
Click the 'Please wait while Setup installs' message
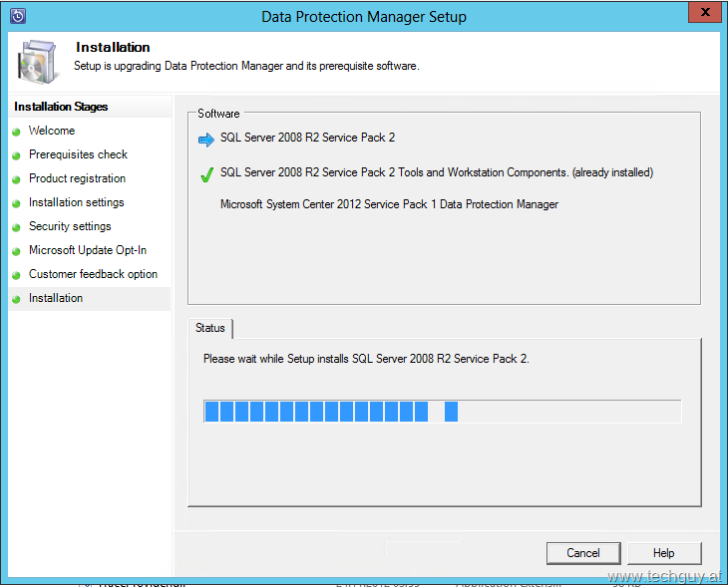[x=366, y=359]
